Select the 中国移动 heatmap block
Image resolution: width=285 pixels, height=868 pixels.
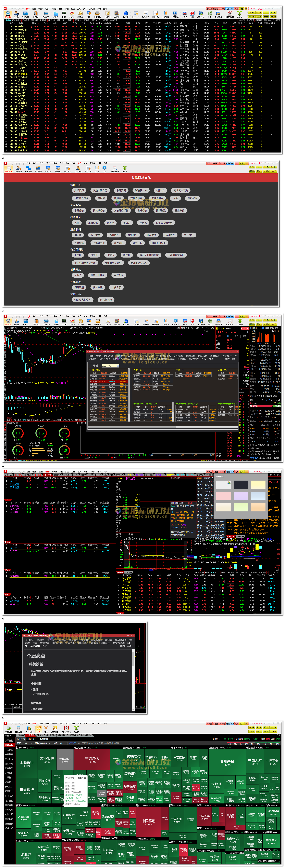[148, 822]
